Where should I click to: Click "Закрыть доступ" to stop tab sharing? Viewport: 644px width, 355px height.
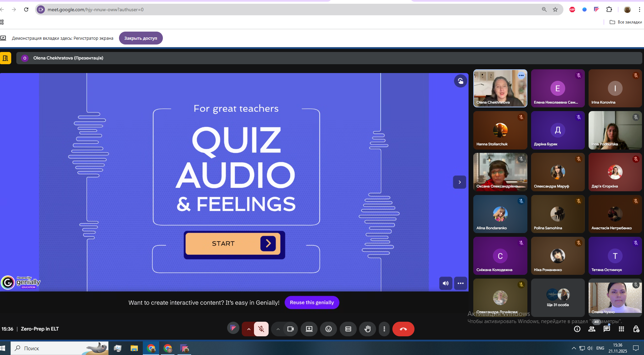(141, 38)
